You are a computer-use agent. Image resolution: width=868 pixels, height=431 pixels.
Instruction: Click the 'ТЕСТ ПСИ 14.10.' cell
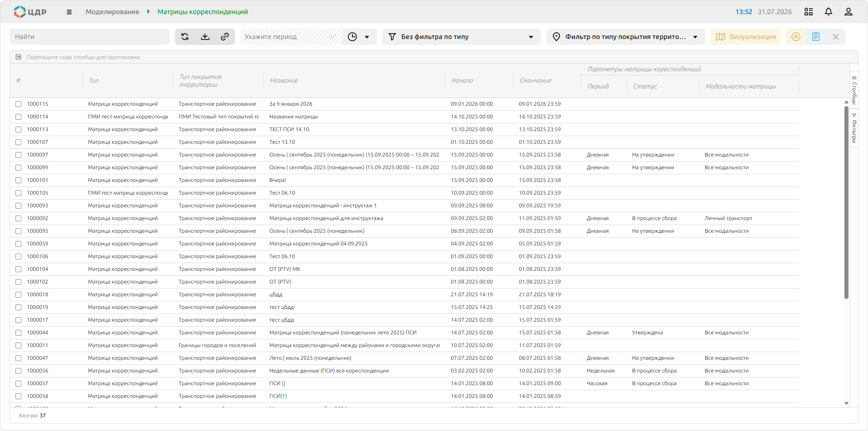(x=290, y=130)
